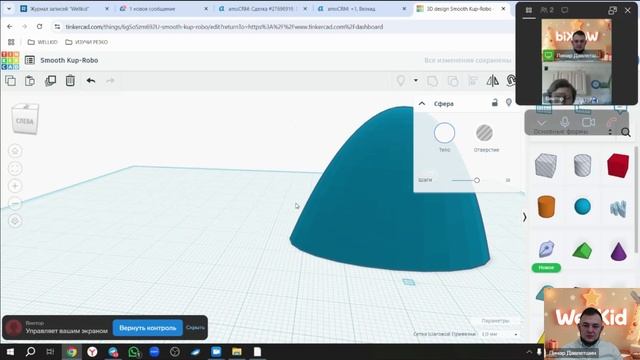The width and height of the screenshot is (640, 360).
Task: Pick the purple cone shape
Action: point(618,251)
